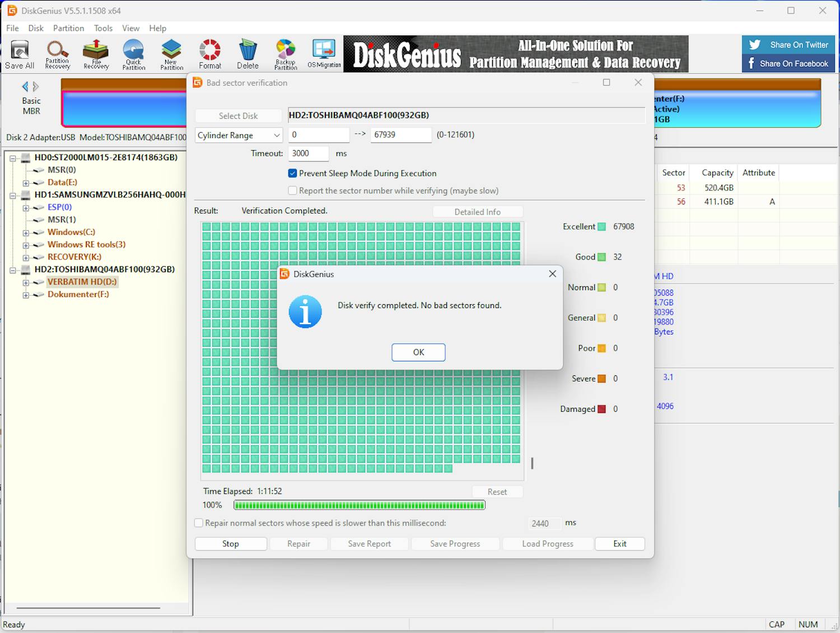Uncheck Prevent Sleep Mode During Execution
The width and height of the screenshot is (840, 633).
click(x=292, y=174)
